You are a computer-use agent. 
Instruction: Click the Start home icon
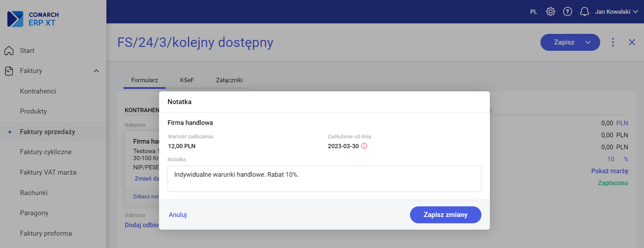[x=9, y=51]
